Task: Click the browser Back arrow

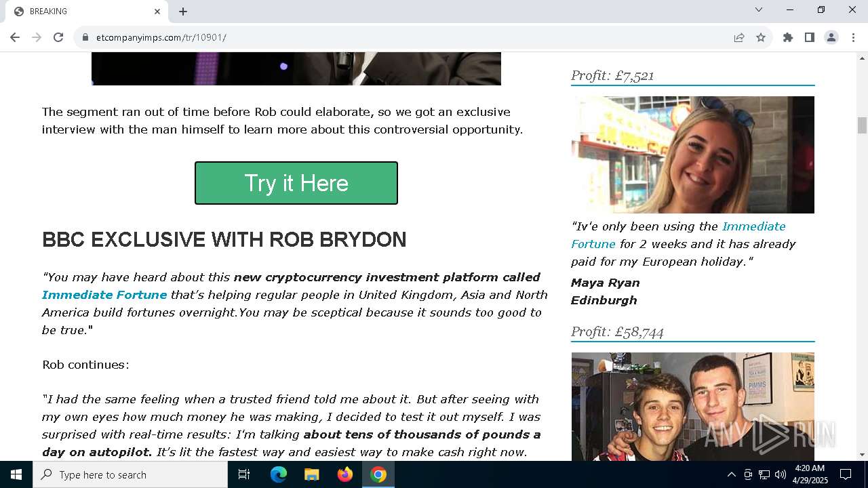Action: (x=15, y=37)
